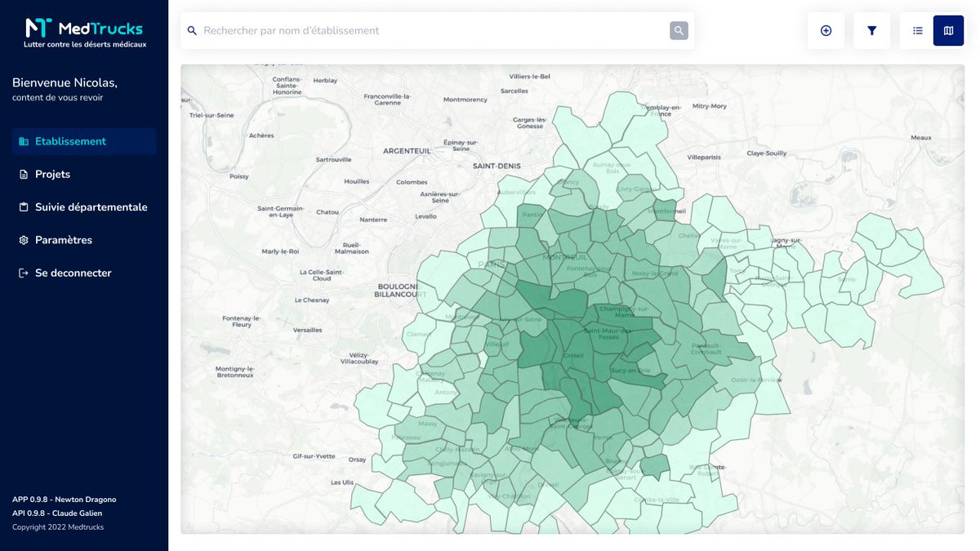Toggle the filters panel open
980x551 pixels.
(x=871, y=30)
